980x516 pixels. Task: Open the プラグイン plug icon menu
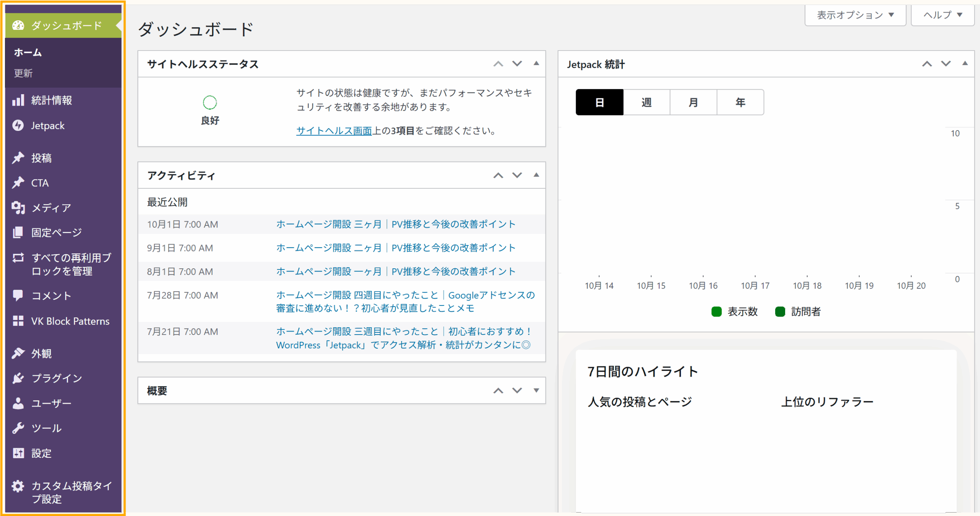18,378
